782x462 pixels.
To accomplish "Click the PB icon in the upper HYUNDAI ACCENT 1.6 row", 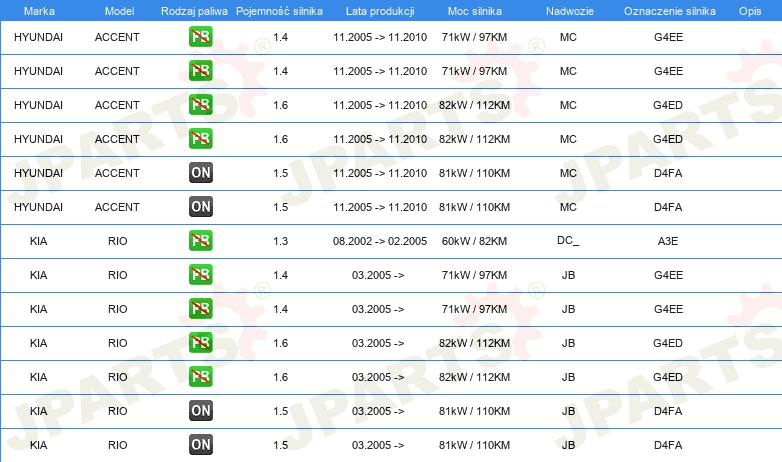I will 200,104.
